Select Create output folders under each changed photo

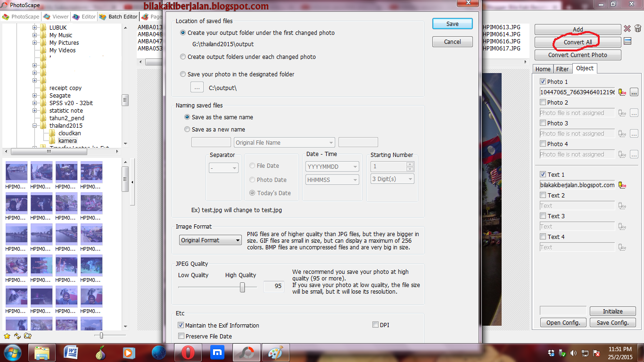tap(183, 57)
